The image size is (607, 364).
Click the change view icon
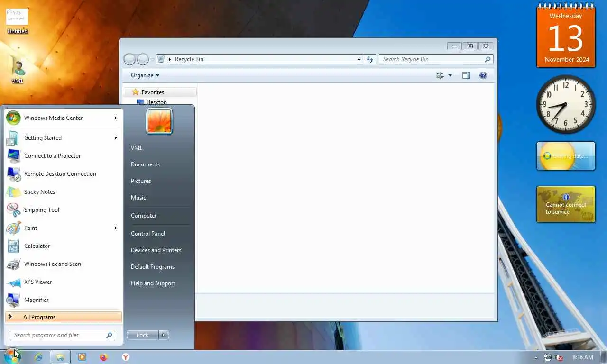pos(440,75)
